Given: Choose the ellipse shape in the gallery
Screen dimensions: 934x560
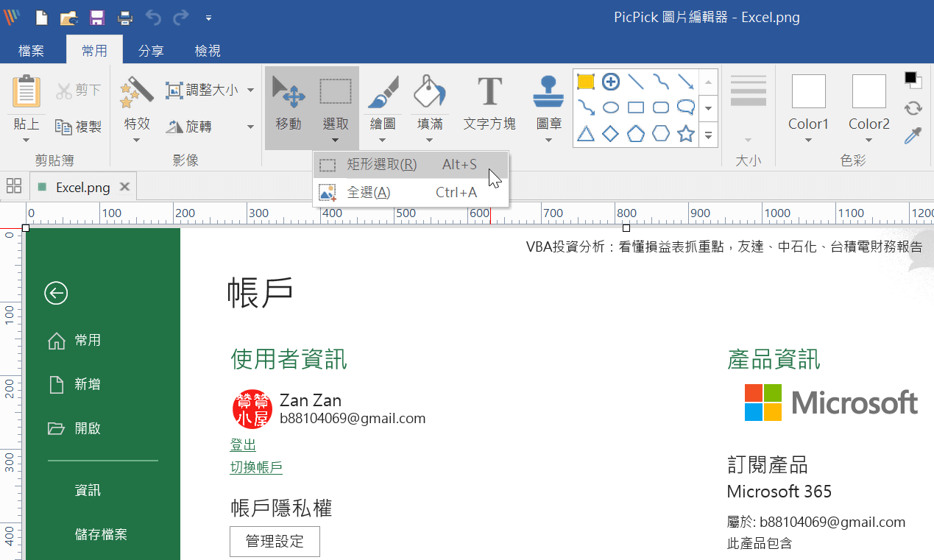Looking at the screenshot, I should [x=611, y=107].
